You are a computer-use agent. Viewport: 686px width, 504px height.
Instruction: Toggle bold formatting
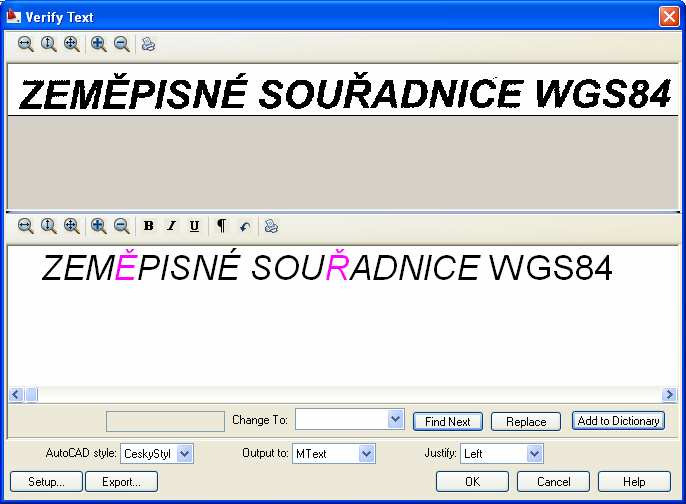(149, 226)
